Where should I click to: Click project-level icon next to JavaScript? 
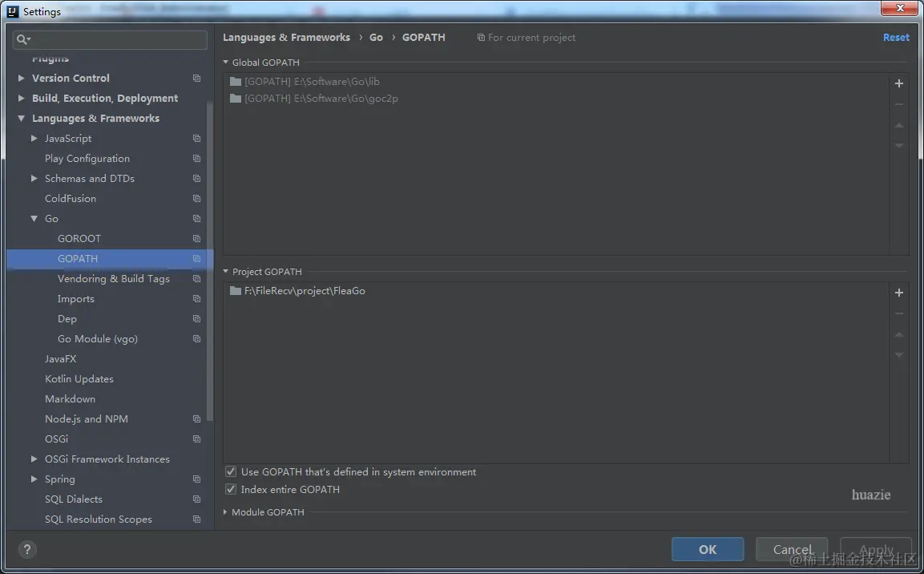pos(197,139)
